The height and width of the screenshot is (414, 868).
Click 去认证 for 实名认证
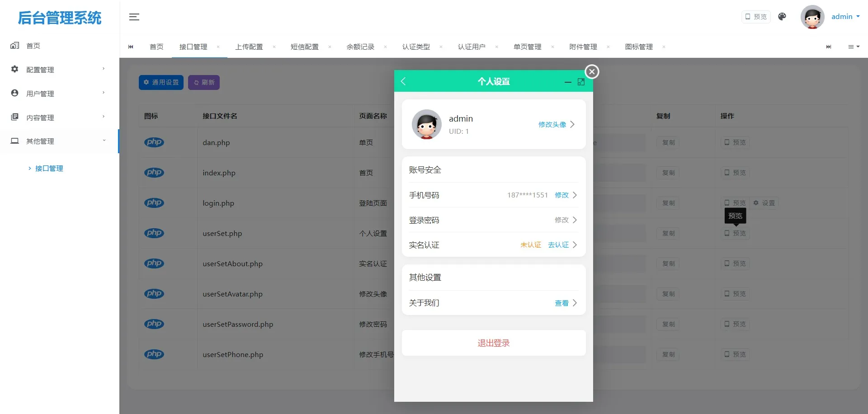(558, 245)
